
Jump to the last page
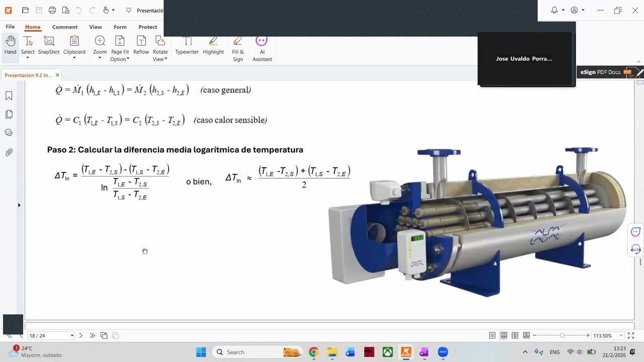pos(92,335)
